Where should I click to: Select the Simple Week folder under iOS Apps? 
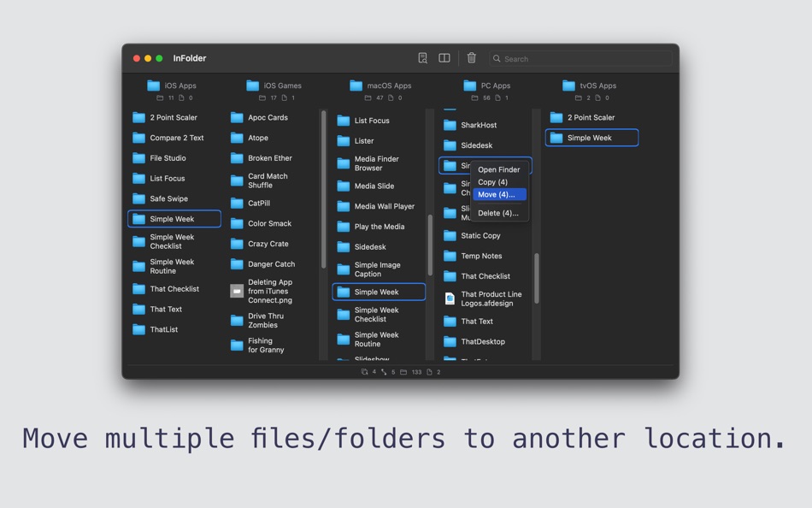click(x=174, y=218)
